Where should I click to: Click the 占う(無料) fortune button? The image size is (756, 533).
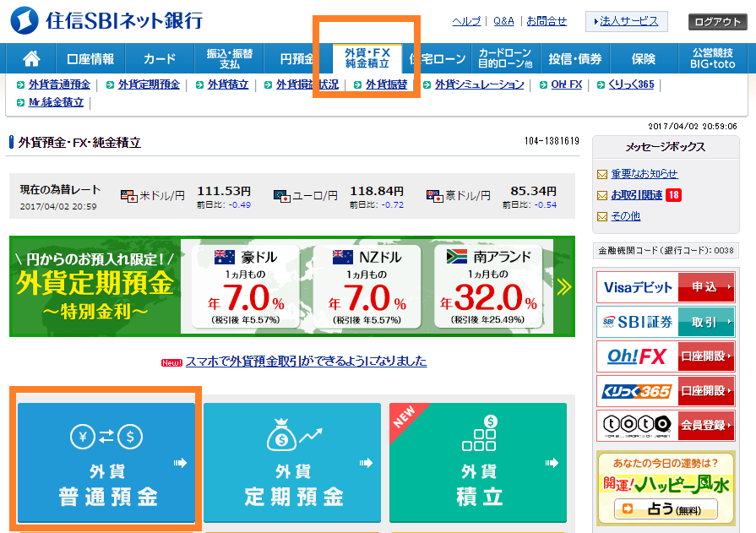coord(666,509)
